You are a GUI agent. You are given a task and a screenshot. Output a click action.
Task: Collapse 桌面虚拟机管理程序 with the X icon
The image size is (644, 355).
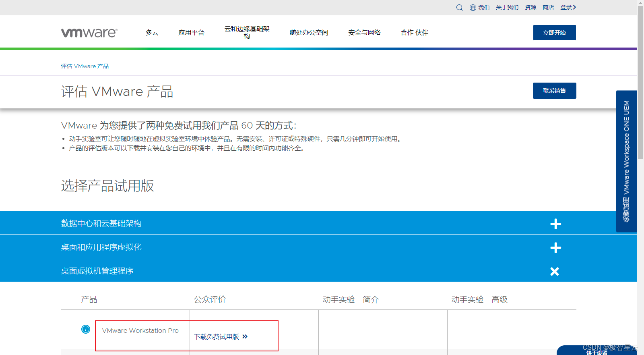click(x=555, y=271)
